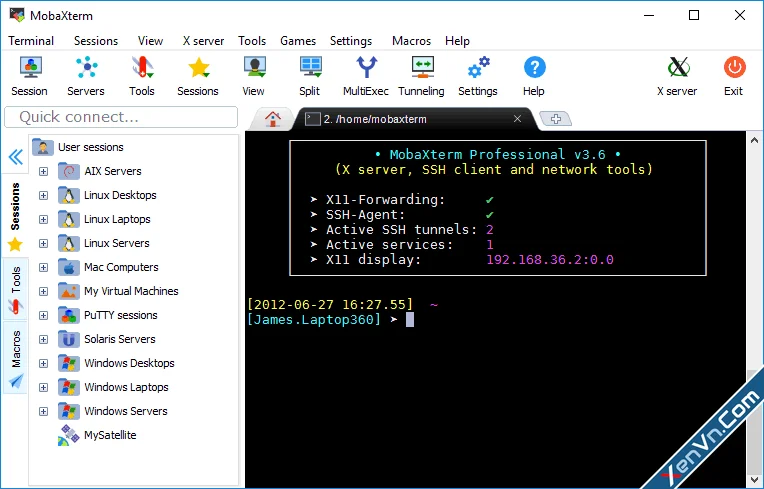Open the Settings menu in menu bar
The width and height of the screenshot is (764, 489).
click(351, 41)
